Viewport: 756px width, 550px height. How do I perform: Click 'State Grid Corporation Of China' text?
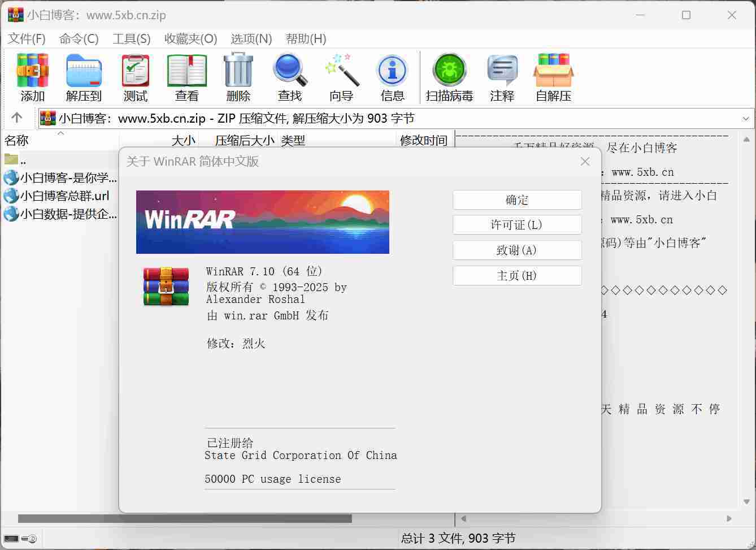pos(301,456)
